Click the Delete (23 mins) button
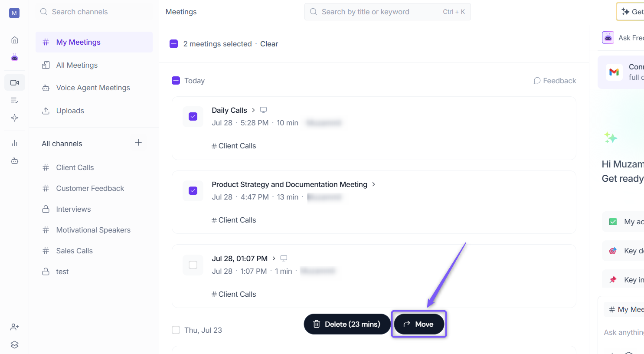This screenshot has width=644, height=354. tap(347, 324)
